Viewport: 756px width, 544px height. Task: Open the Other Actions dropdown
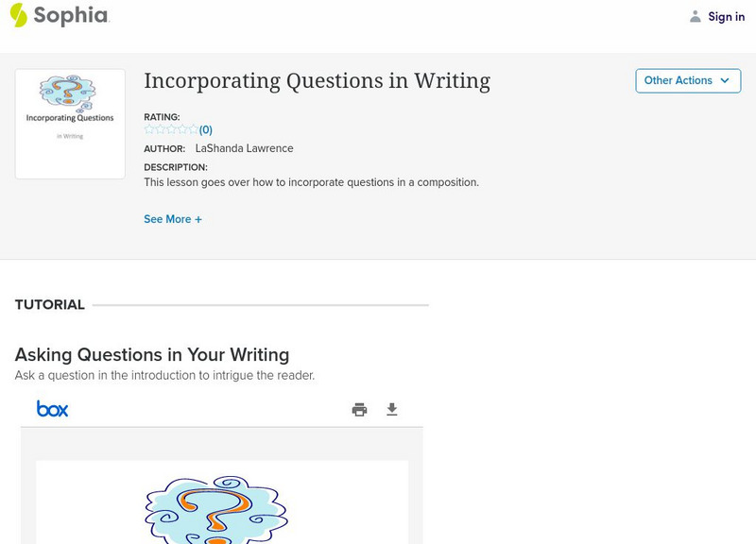pos(687,81)
